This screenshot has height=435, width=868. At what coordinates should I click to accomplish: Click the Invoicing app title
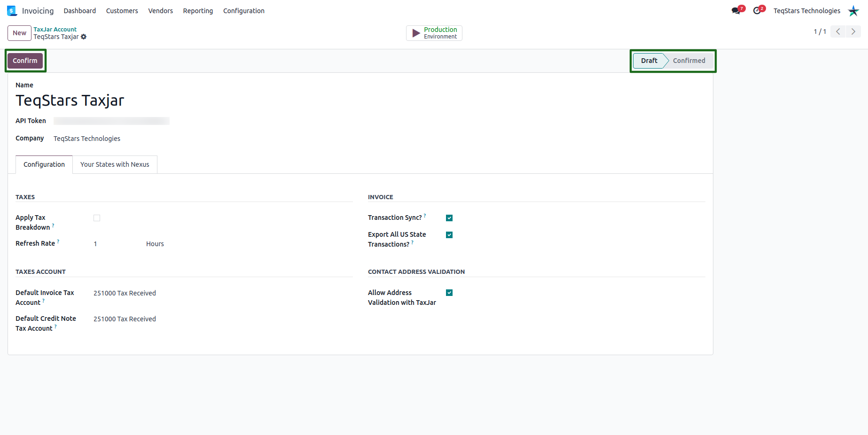tap(38, 11)
